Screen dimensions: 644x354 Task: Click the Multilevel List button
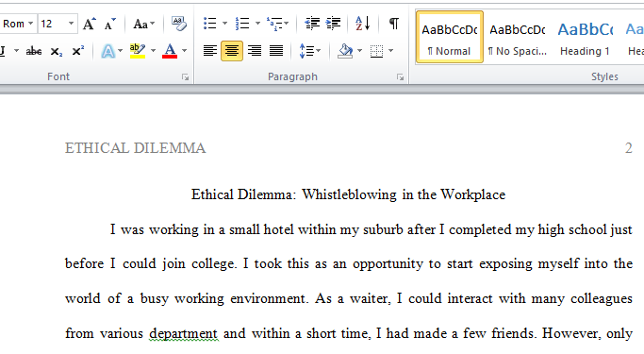point(277,24)
